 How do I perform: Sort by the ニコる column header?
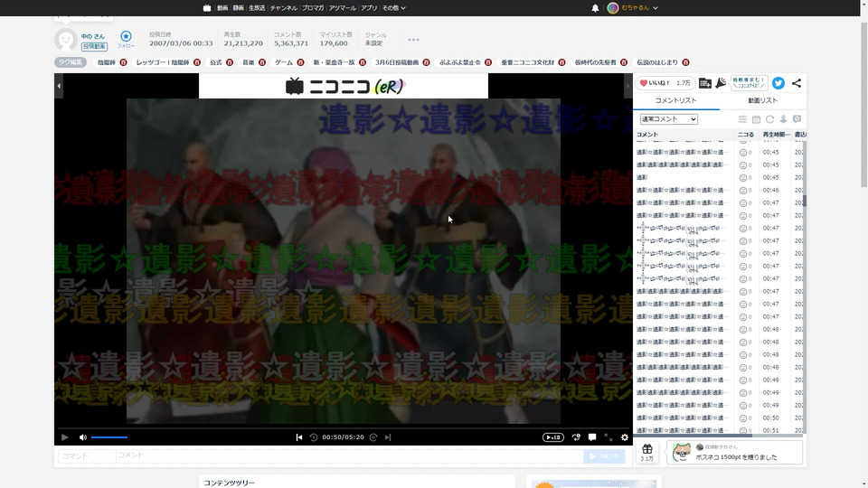click(746, 135)
